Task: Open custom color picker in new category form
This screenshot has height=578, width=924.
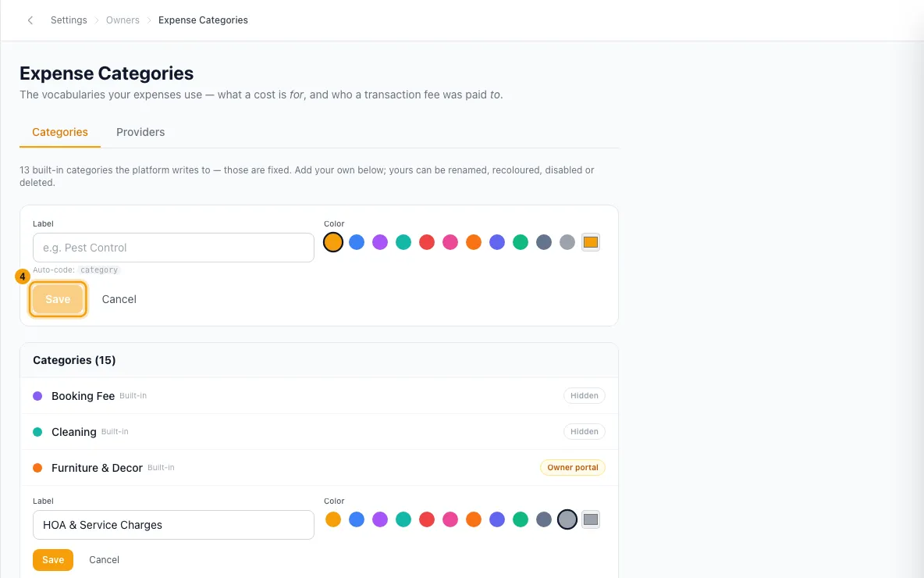Action: 591,242
